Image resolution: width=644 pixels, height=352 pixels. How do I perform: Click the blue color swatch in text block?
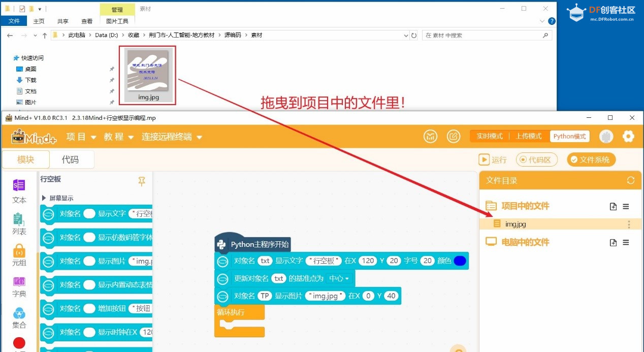point(460,261)
